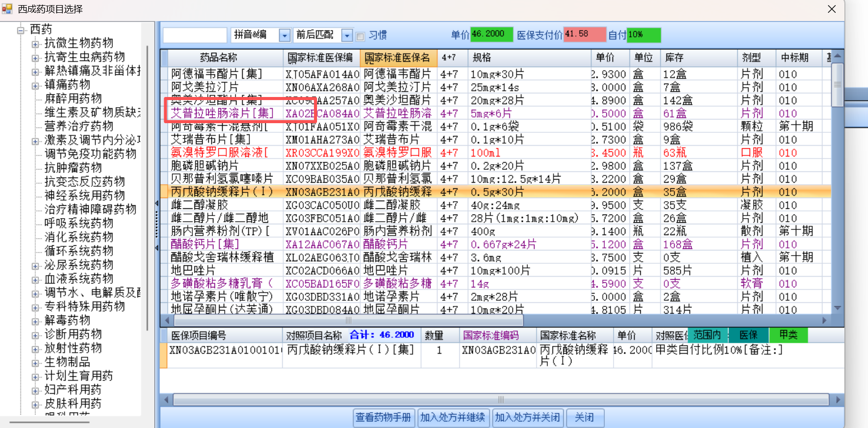Click the drug search input field
The height and width of the screenshot is (428, 868).
[x=195, y=35]
